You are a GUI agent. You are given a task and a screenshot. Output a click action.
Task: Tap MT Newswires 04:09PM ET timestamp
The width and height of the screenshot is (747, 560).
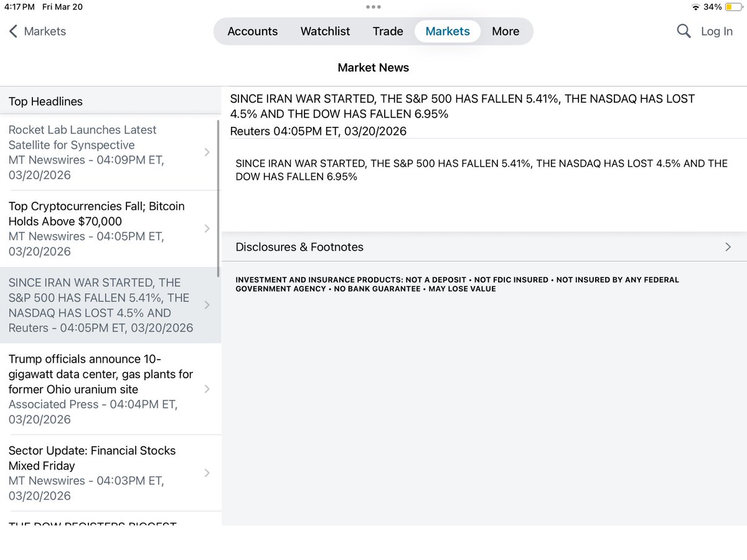coord(86,167)
